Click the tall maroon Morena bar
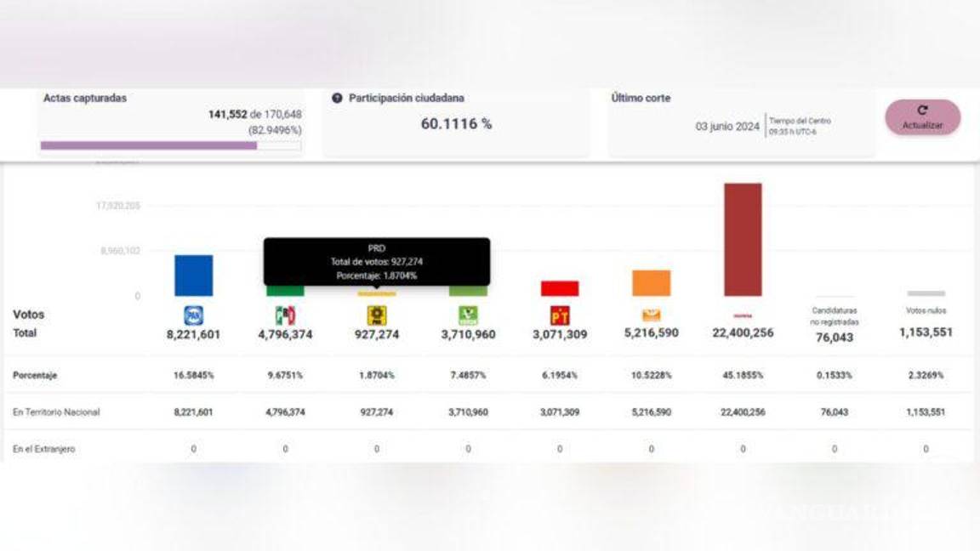The width and height of the screenshot is (980, 551). (x=743, y=239)
